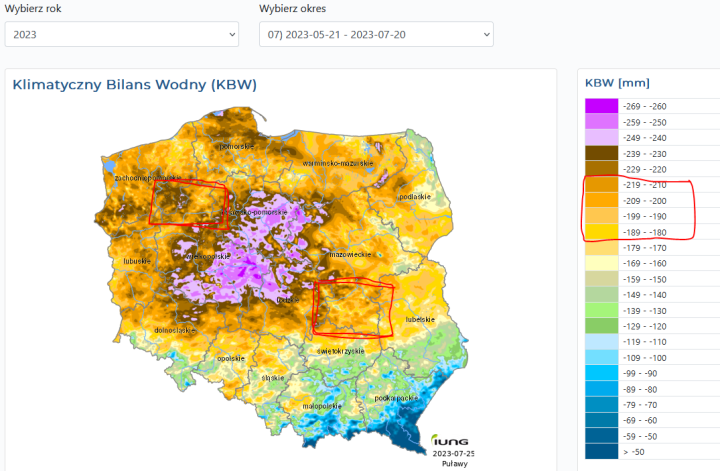
Task: Click the darkest blue > -50 legend swatch
Action: [601, 452]
